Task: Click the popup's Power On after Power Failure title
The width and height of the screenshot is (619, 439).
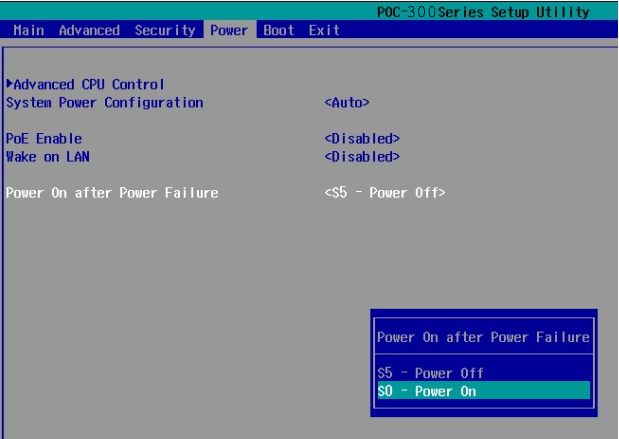Action: pyautogui.click(x=483, y=337)
